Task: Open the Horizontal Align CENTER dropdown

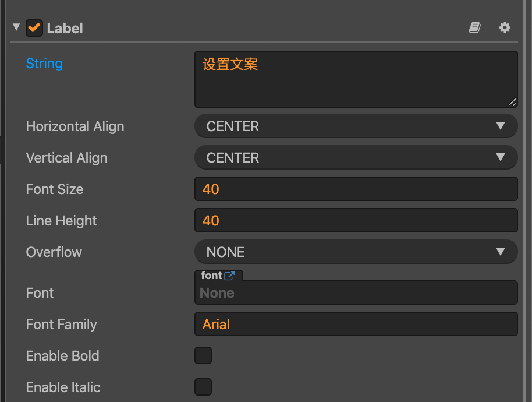Action: pos(356,126)
